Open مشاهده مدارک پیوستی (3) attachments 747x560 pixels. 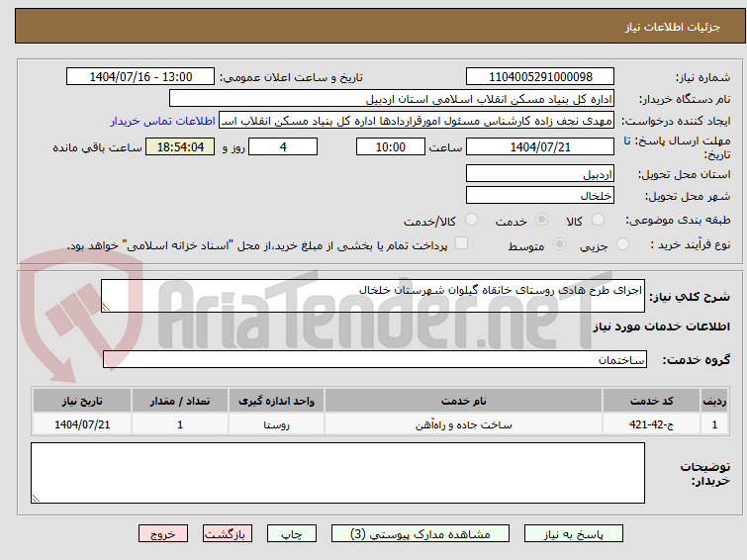[x=420, y=534]
